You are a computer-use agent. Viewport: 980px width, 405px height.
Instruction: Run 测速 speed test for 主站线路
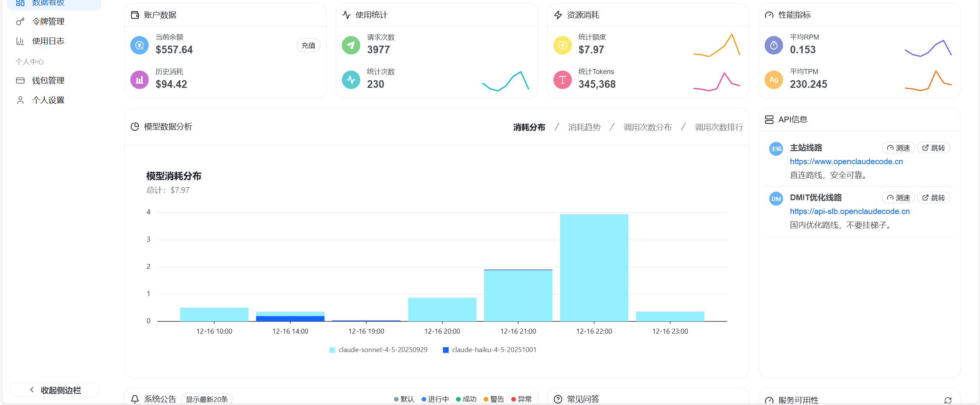pos(898,148)
